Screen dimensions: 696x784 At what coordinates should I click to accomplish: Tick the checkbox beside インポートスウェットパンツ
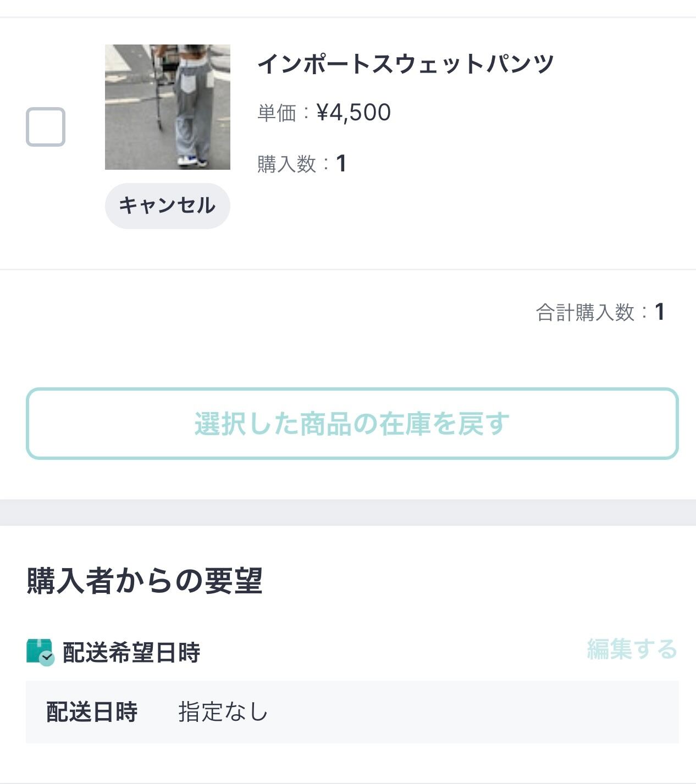pos(46,127)
